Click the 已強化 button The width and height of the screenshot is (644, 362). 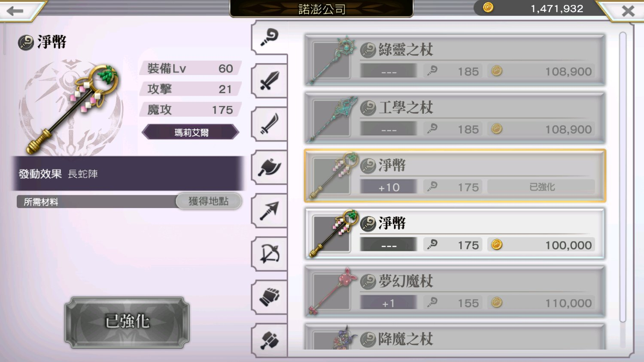tap(127, 322)
